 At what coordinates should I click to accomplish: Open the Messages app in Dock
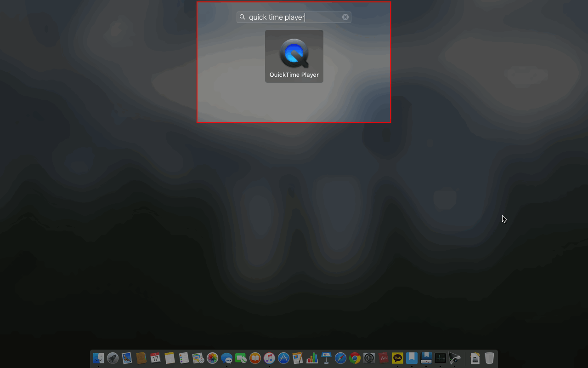(x=226, y=358)
